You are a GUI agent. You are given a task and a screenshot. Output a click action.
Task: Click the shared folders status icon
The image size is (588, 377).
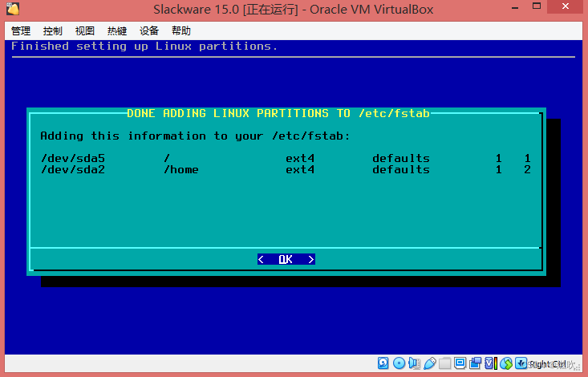coord(444,363)
